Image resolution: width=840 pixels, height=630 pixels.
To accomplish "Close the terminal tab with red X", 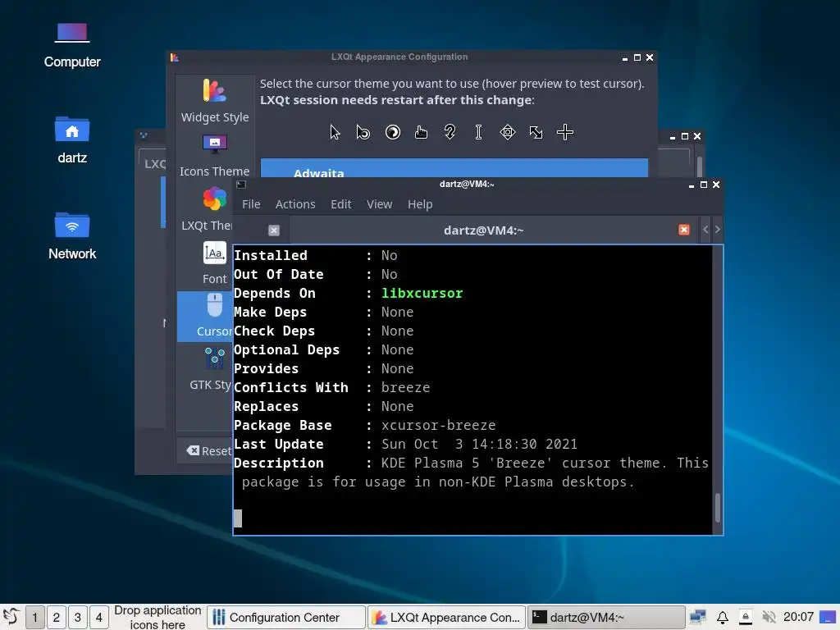I will click(x=684, y=230).
